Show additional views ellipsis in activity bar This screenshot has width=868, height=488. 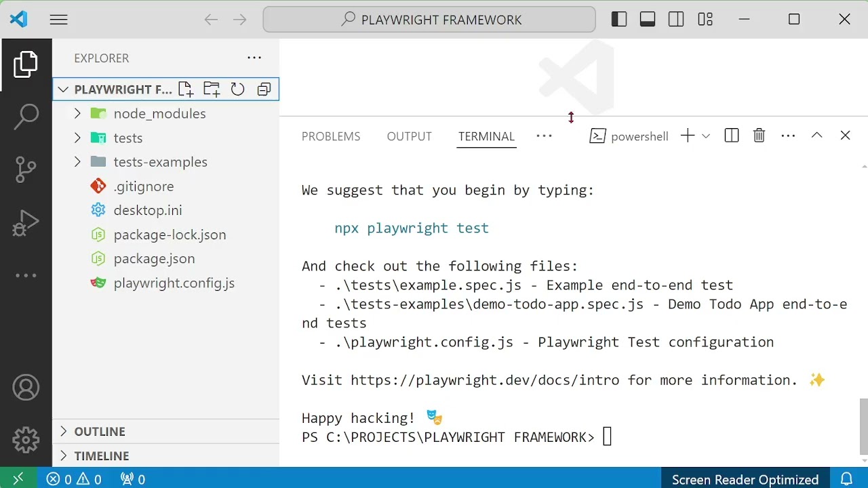[26, 275]
